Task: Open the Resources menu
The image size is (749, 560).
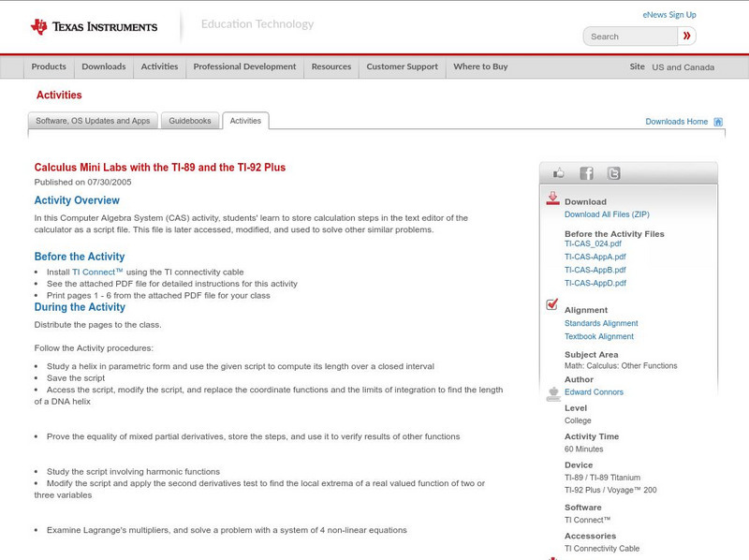Action: (331, 66)
